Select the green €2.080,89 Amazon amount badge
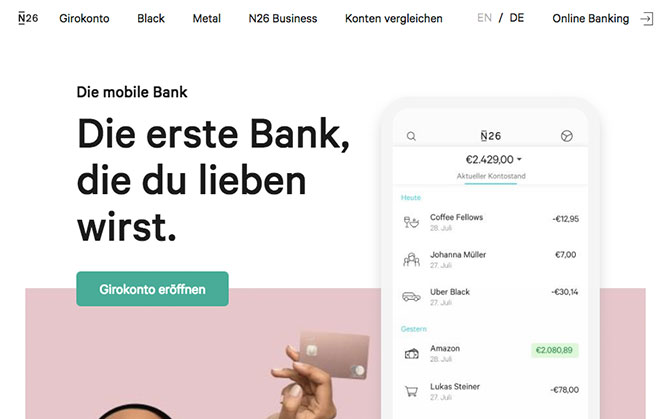The height and width of the screenshot is (419, 668). pyautogui.click(x=554, y=350)
